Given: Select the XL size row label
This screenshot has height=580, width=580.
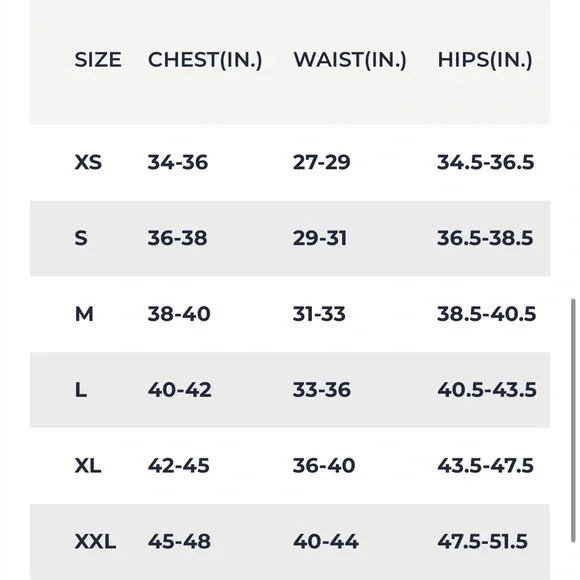Looking at the screenshot, I should pyautogui.click(x=88, y=466).
